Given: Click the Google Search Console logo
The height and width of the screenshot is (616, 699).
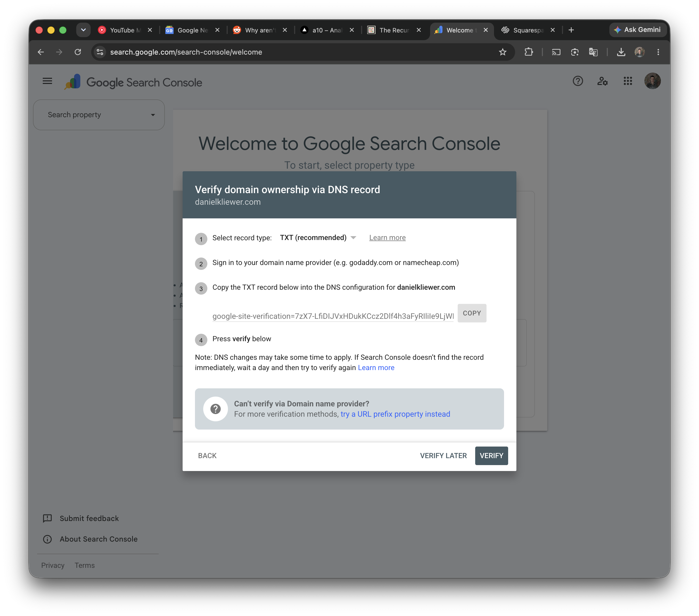Looking at the screenshot, I should pos(133,82).
